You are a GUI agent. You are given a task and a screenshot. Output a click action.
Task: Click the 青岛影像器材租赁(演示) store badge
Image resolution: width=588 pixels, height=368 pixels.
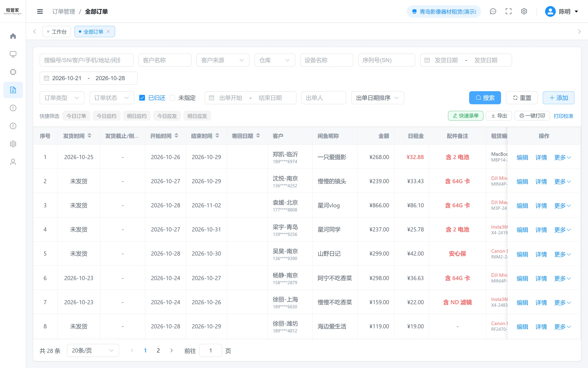(x=444, y=11)
